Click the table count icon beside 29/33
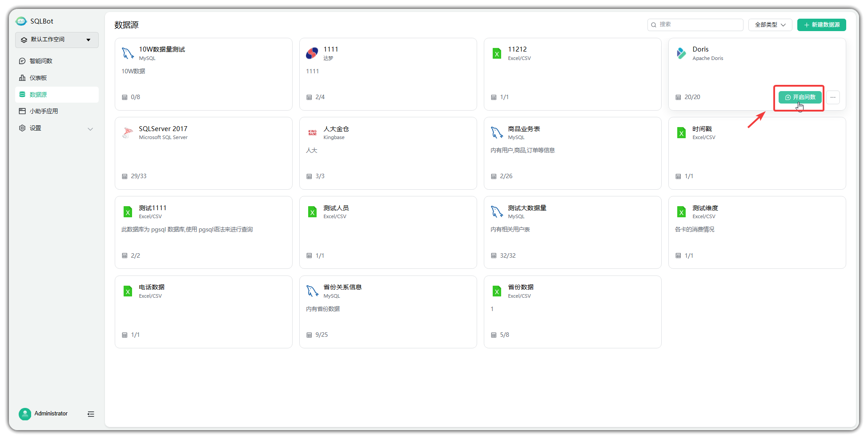The width and height of the screenshot is (868, 439). pos(125,176)
